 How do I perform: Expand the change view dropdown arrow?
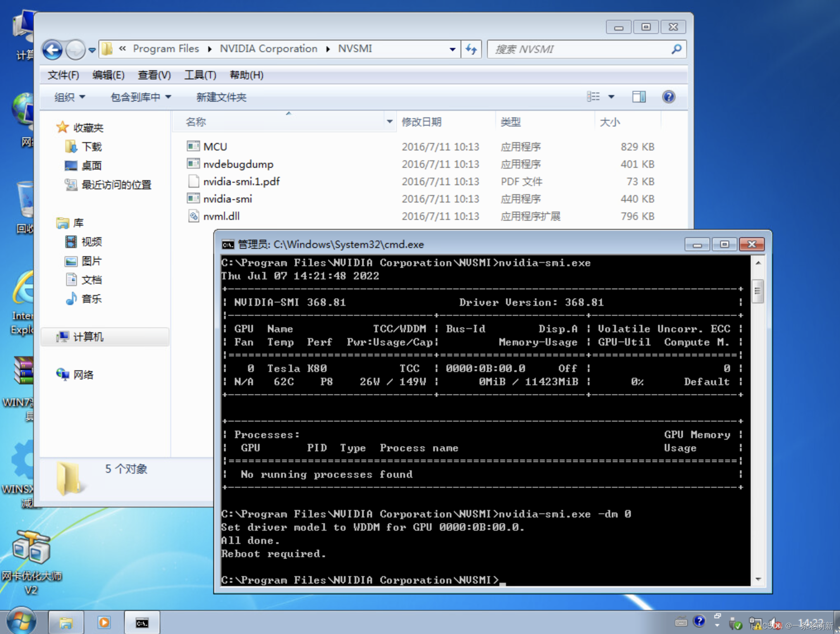pyautogui.click(x=611, y=97)
